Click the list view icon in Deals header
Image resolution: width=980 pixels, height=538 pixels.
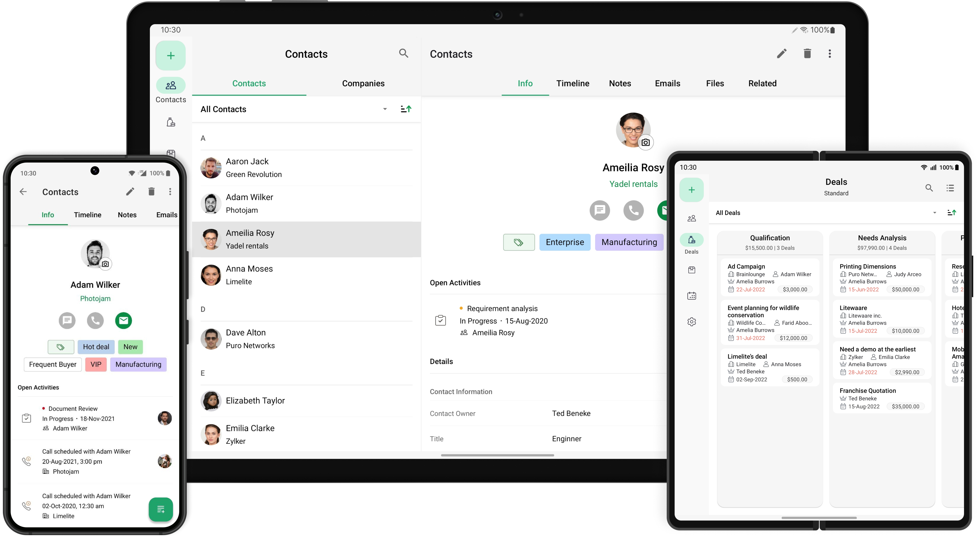(x=950, y=188)
